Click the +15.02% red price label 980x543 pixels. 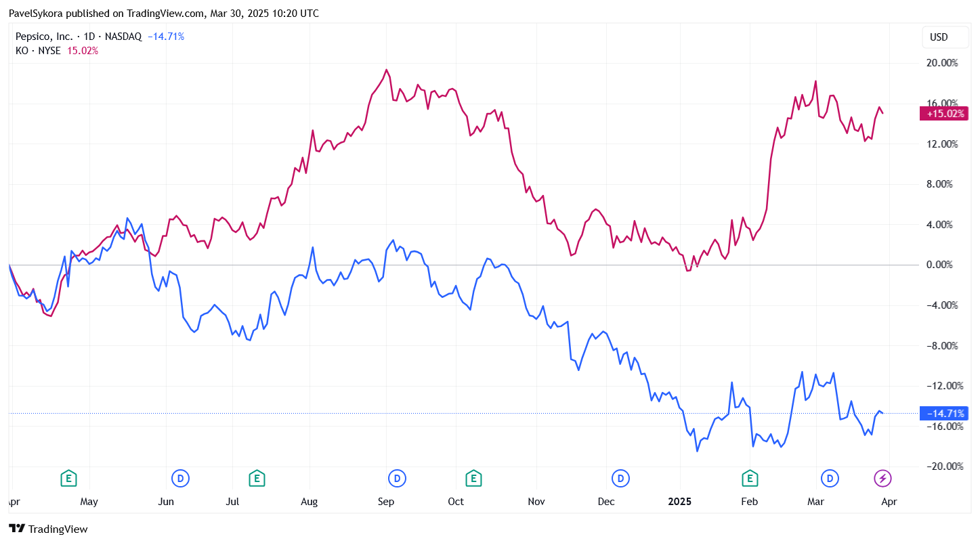pos(943,113)
